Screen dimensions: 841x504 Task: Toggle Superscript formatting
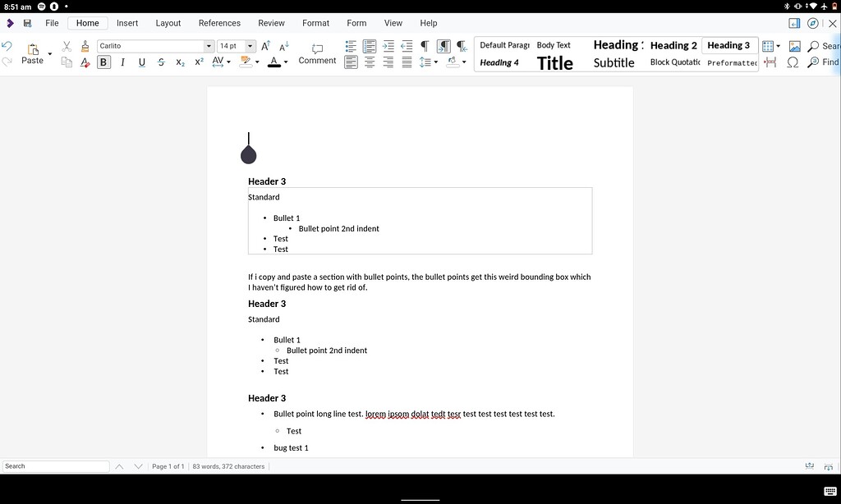click(x=199, y=62)
